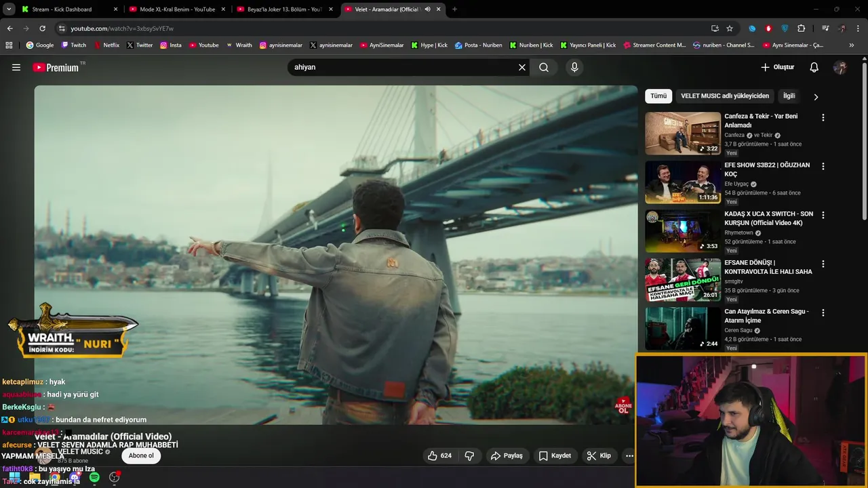This screenshot has width=868, height=488.
Task: Open Hype | Kick bookmark
Action: click(x=429, y=45)
